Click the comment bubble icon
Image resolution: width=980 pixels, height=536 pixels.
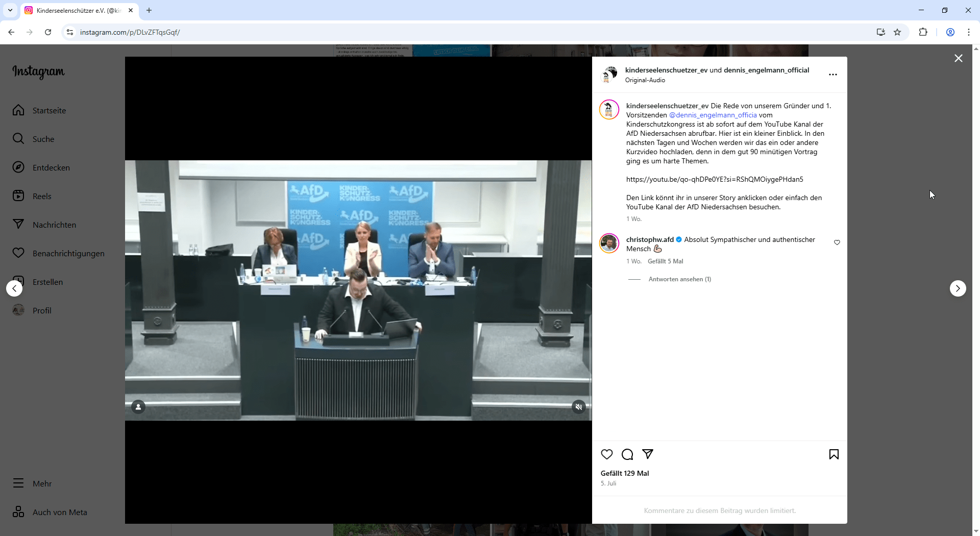click(x=627, y=454)
